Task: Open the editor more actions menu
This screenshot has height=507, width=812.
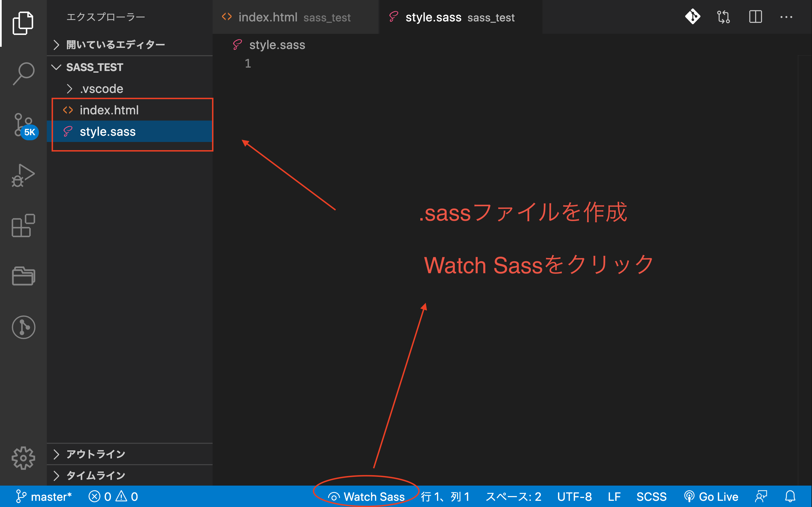Action: (787, 17)
